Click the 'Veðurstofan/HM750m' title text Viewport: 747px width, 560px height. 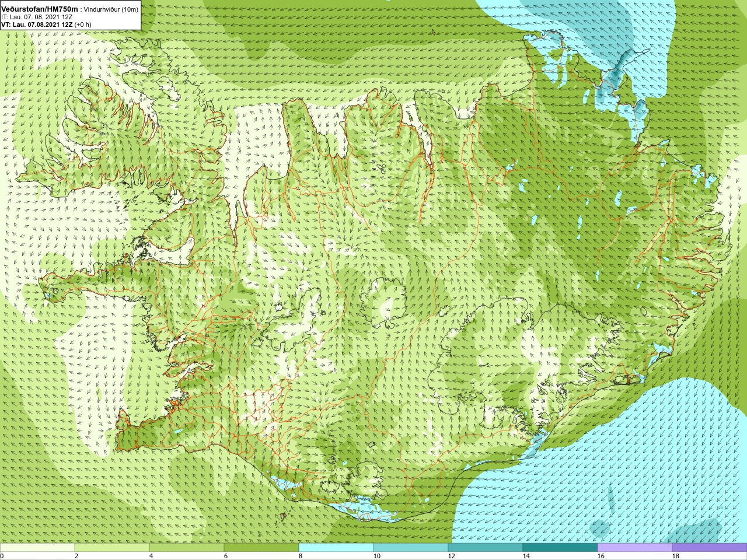point(40,9)
